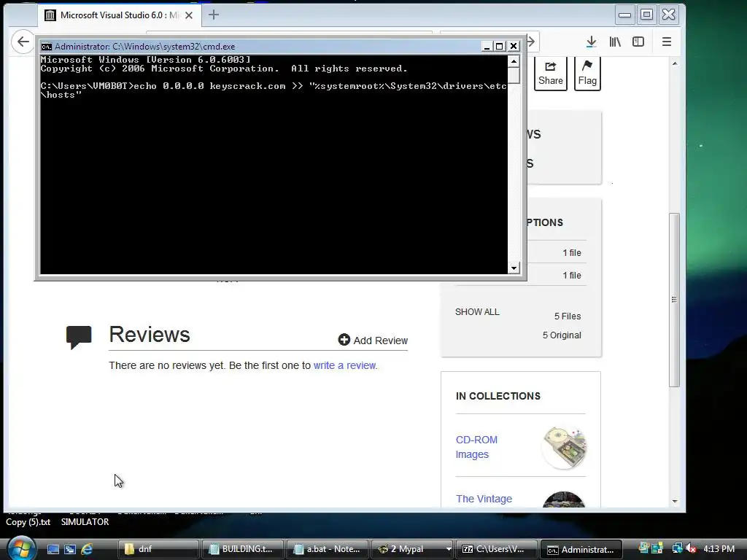
Task: Open the browser hamburger menu
Action: tap(667, 42)
